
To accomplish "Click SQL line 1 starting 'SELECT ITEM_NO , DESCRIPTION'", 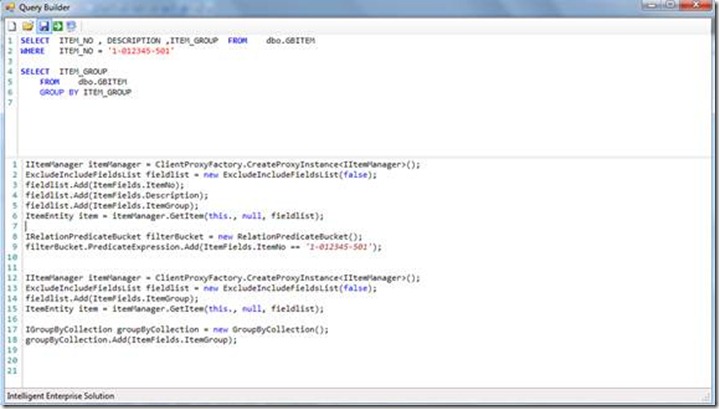I will (167, 40).
